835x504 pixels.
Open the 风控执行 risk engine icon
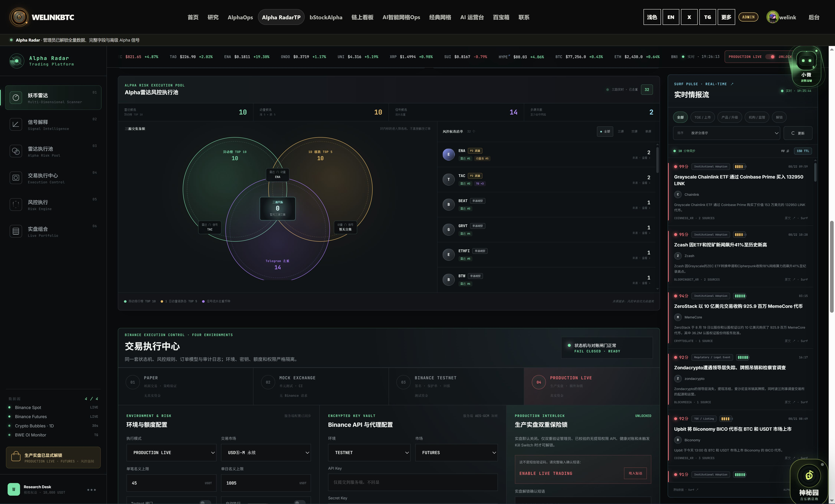(16, 204)
